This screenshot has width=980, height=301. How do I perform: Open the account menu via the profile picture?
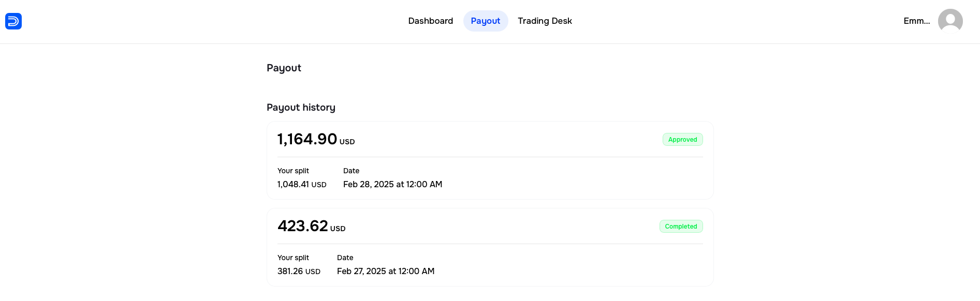[950, 21]
